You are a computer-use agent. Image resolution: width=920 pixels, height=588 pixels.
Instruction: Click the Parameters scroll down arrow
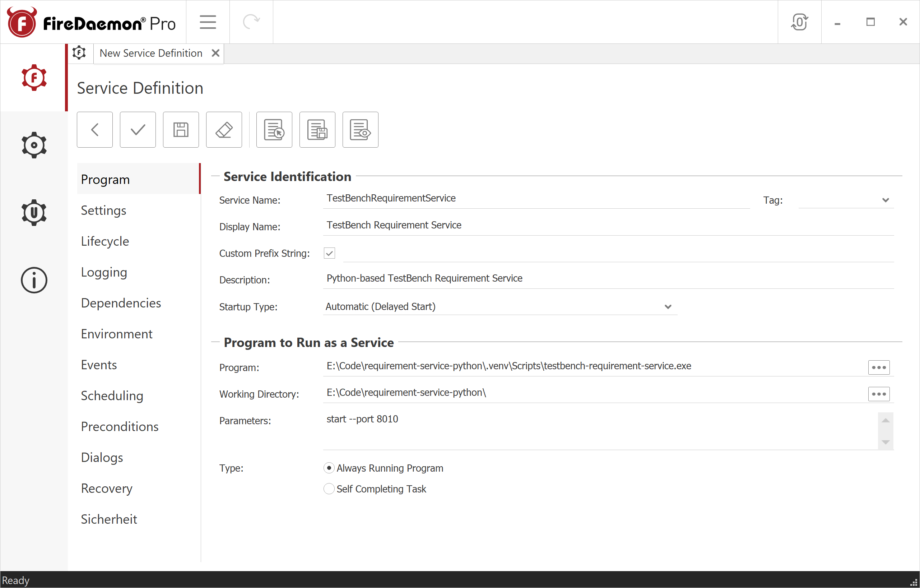[x=885, y=442]
